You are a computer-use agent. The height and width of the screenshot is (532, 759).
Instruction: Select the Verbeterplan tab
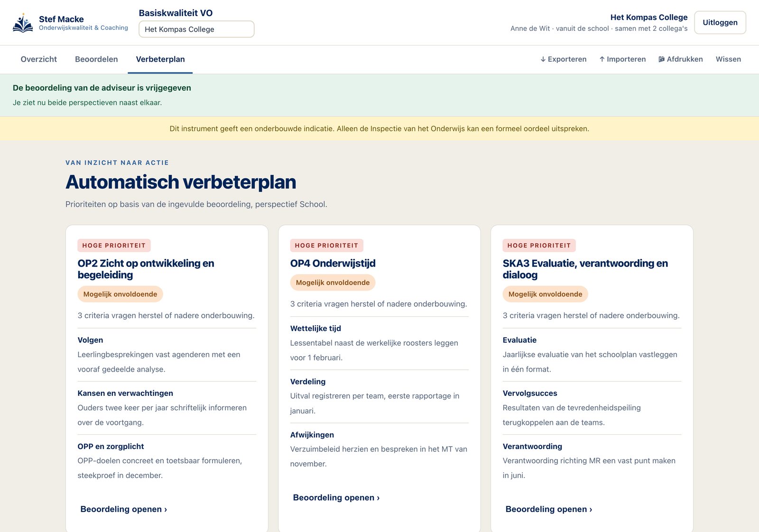(160, 59)
